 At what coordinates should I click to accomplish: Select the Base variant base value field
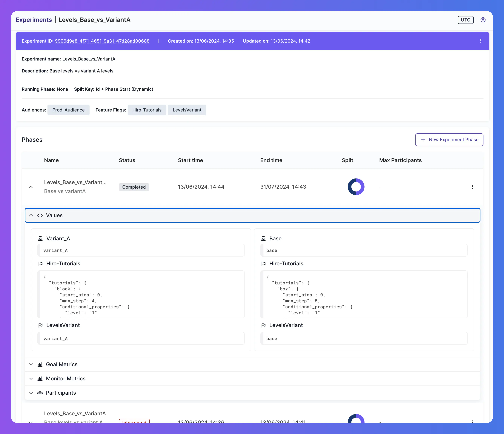pyautogui.click(x=364, y=250)
